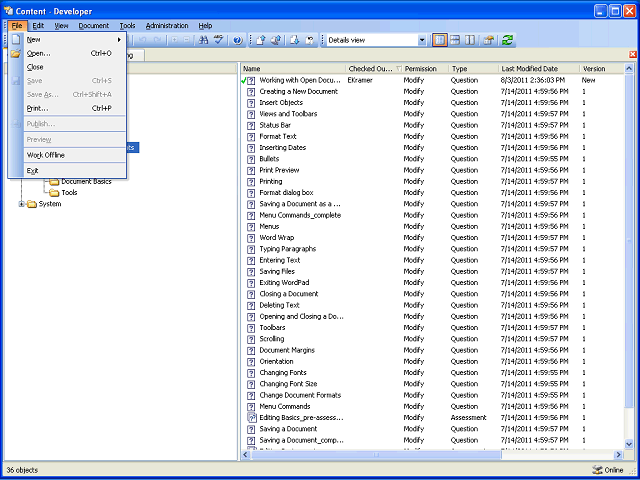Screen dimensions: 640x480
Task: Run the spelling check toolbar icon
Action: (x=219, y=40)
